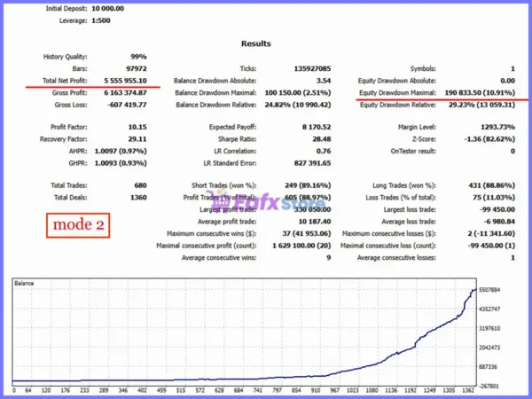532x399 pixels.
Task: Click Average consecutive wins value 9
Action: (328, 258)
